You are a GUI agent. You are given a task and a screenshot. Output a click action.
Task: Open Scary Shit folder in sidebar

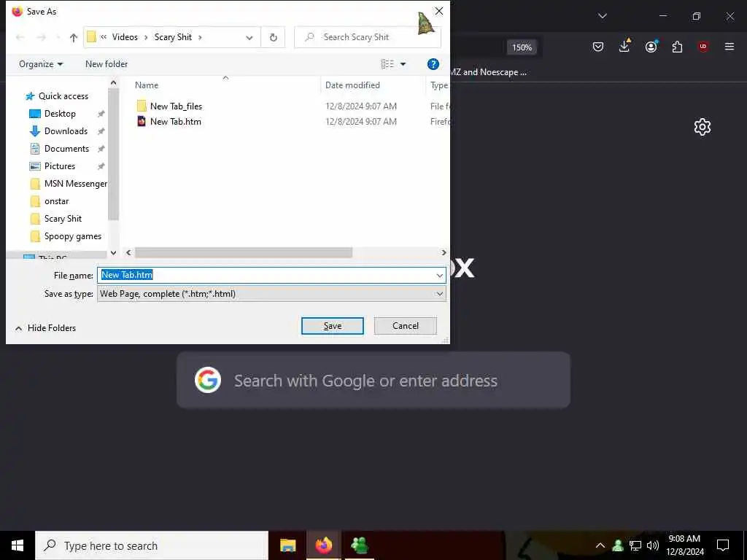[63, 219]
